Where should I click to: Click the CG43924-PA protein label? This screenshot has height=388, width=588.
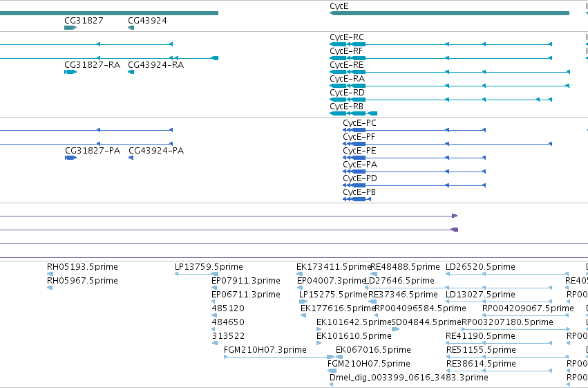(156, 151)
